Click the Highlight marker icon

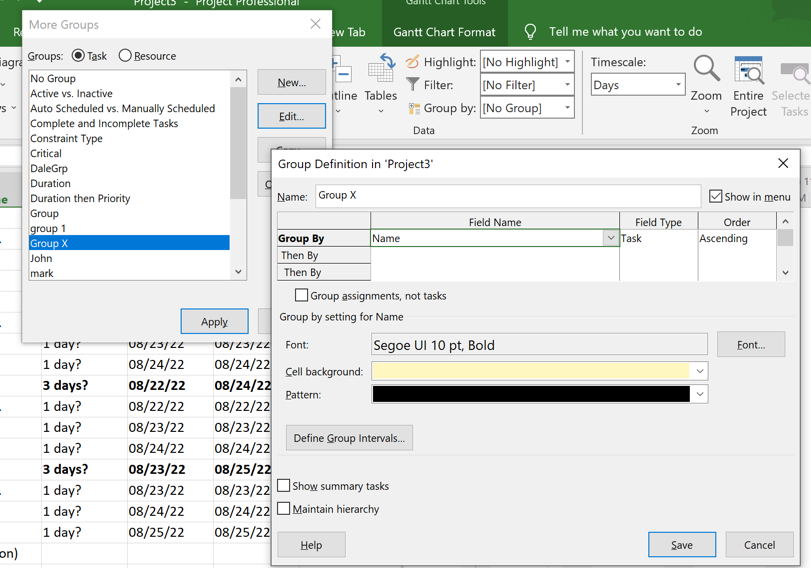pyautogui.click(x=413, y=62)
